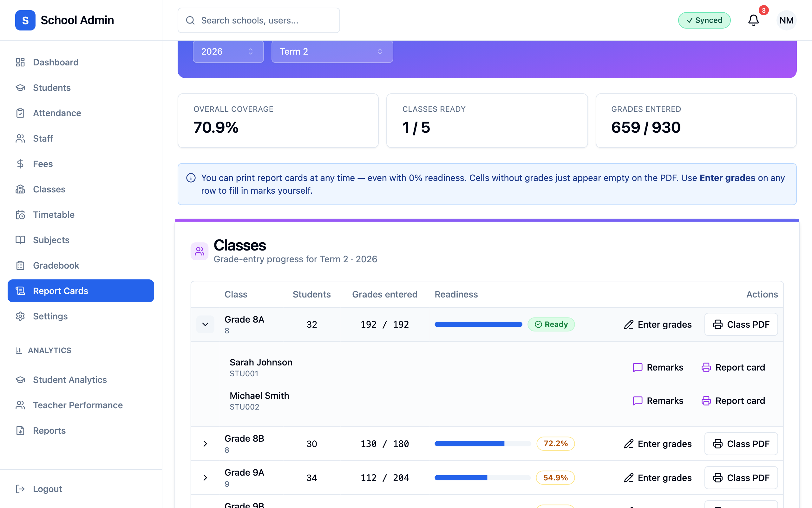The width and height of the screenshot is (812, 508).
Task: Click the search magnifier icon
Action: [190, 20]
